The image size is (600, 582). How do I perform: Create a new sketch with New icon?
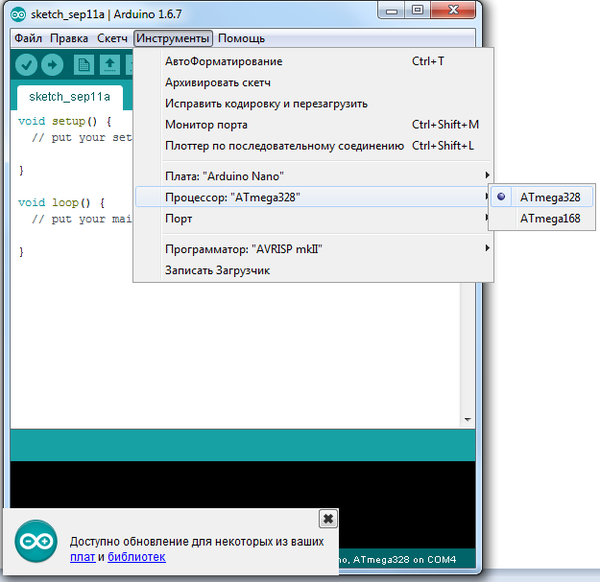pos(83,65)
